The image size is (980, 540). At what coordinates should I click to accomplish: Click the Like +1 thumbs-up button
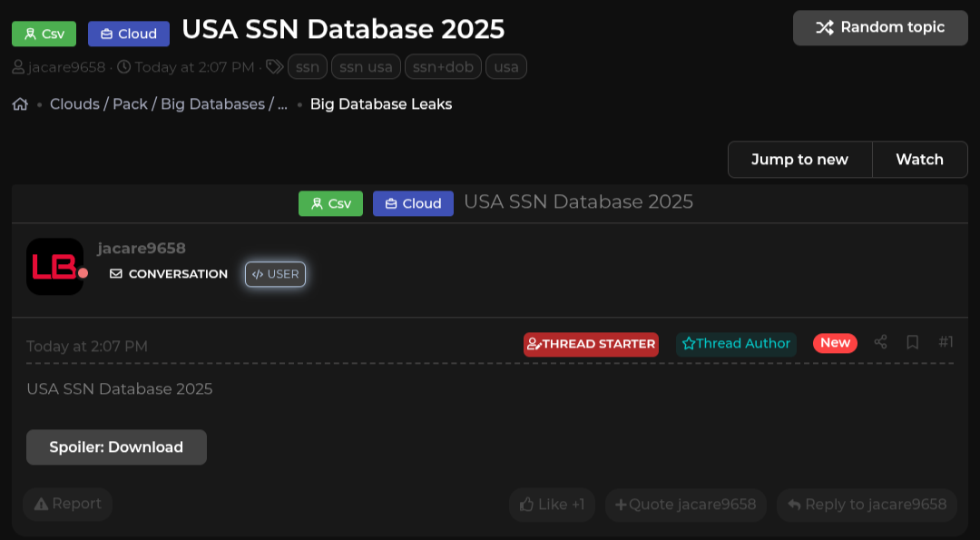[552, 505]
